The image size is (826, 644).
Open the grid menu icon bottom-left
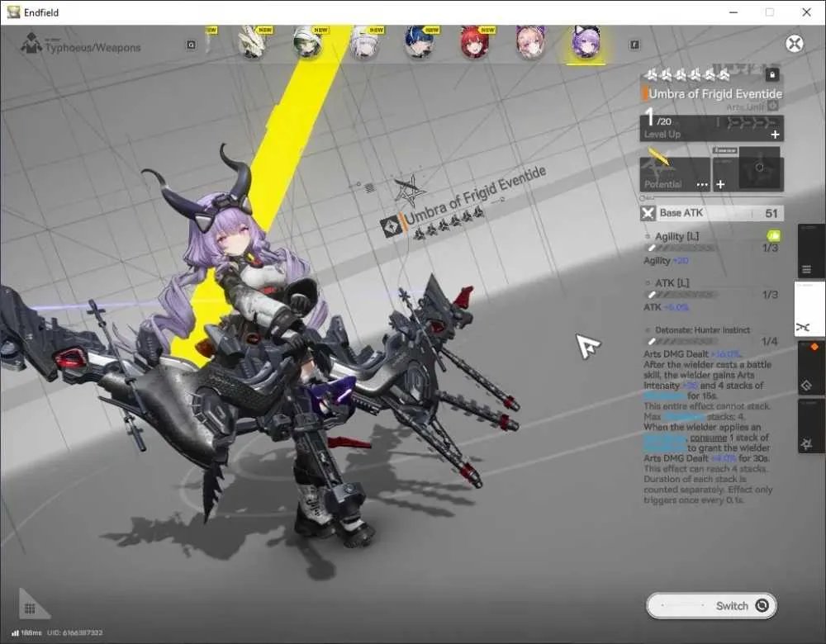point(30,608)
